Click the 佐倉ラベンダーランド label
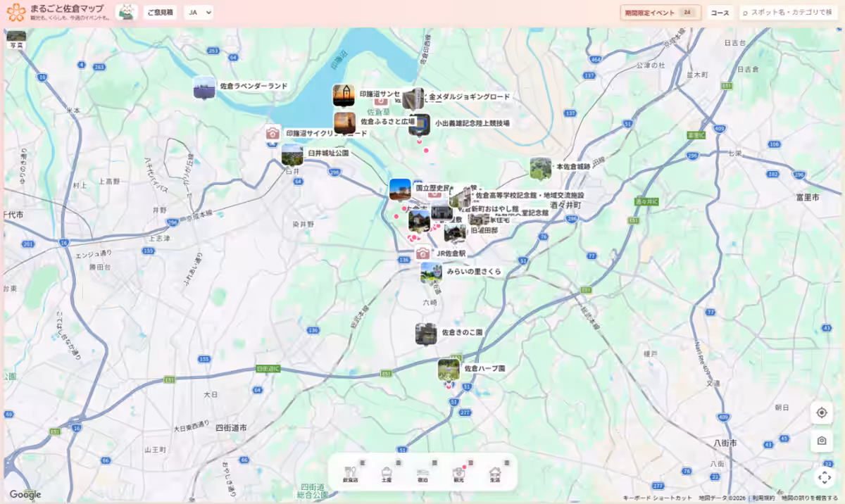Image resolution: width=845 pixels, height=504 pixels. point(254,86)
